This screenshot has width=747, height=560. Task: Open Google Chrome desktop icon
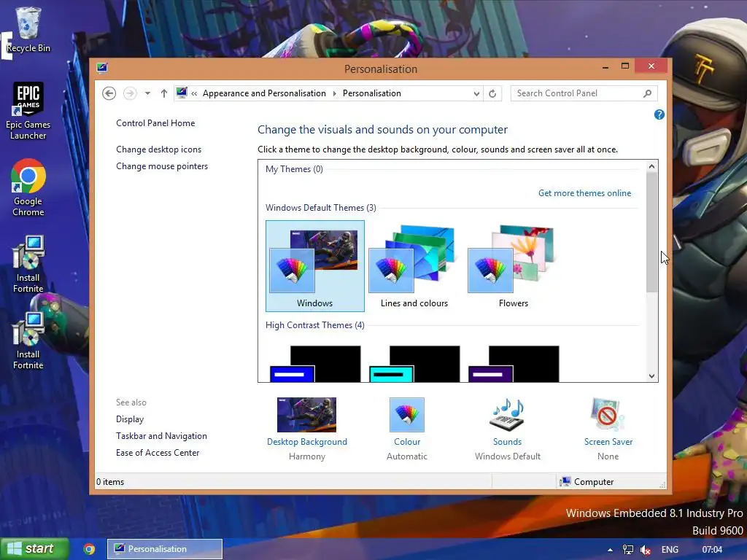pyautogui.click(x=28, y=187)
